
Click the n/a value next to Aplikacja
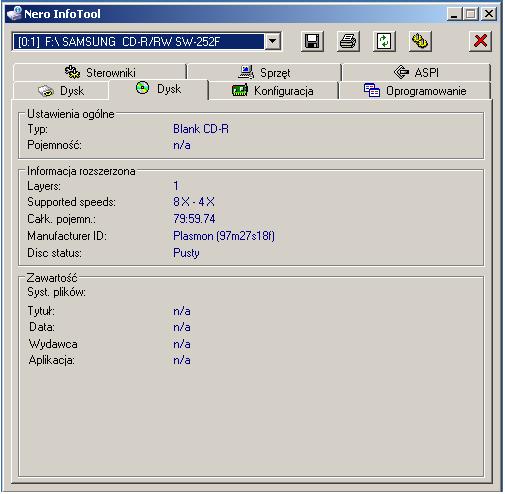click(x=182, y=360)
